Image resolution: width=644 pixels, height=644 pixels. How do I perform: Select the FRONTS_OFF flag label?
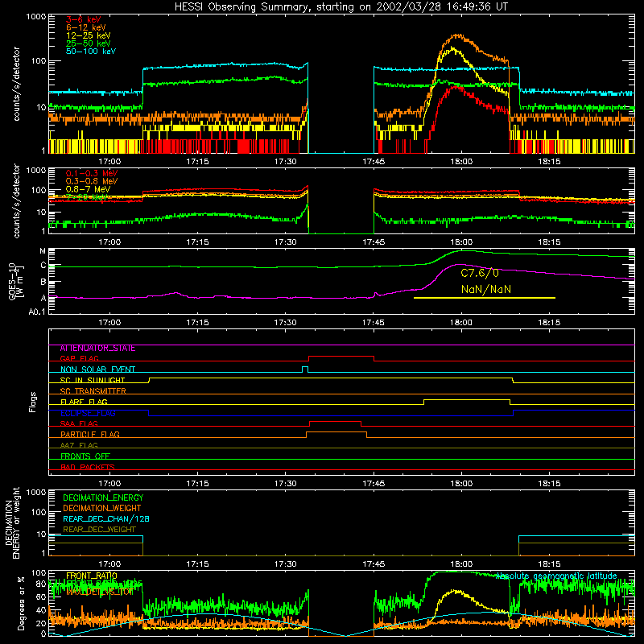85,456
